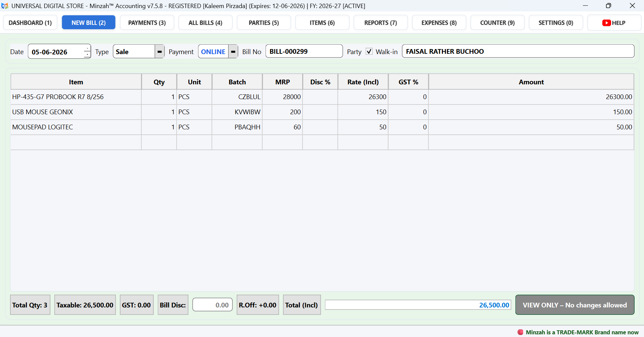
Task: Click batch cell KVWIBW
Action: tap(237, 112)
